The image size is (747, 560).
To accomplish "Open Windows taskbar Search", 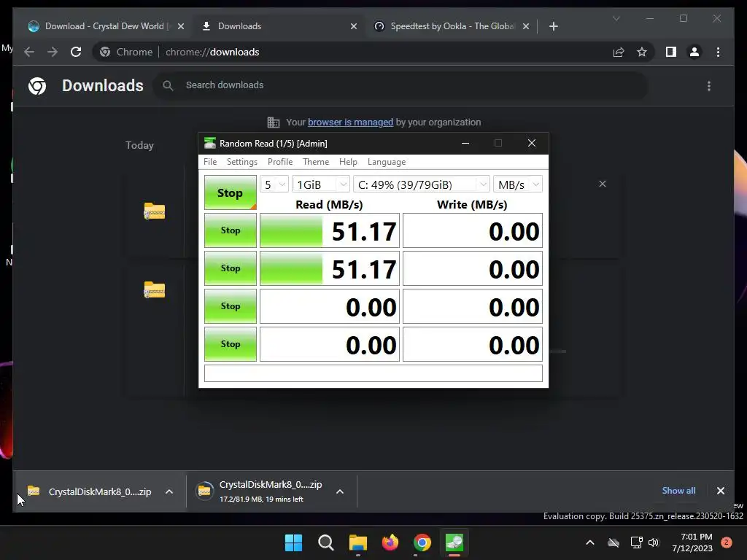I will point(326,542).
